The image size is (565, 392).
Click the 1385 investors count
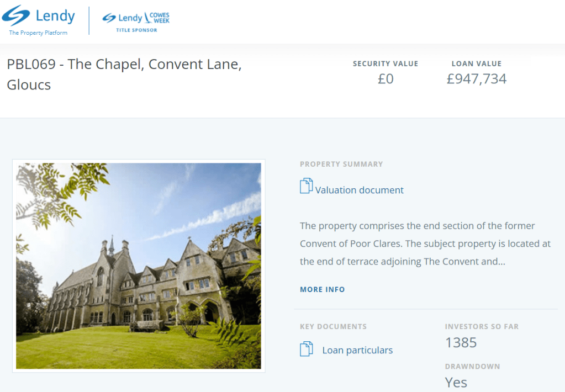(x=461, y=343)
